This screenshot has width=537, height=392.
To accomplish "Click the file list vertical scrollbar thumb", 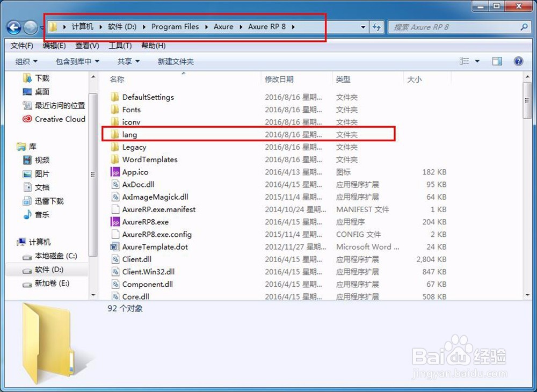I will tap(527, 100).
